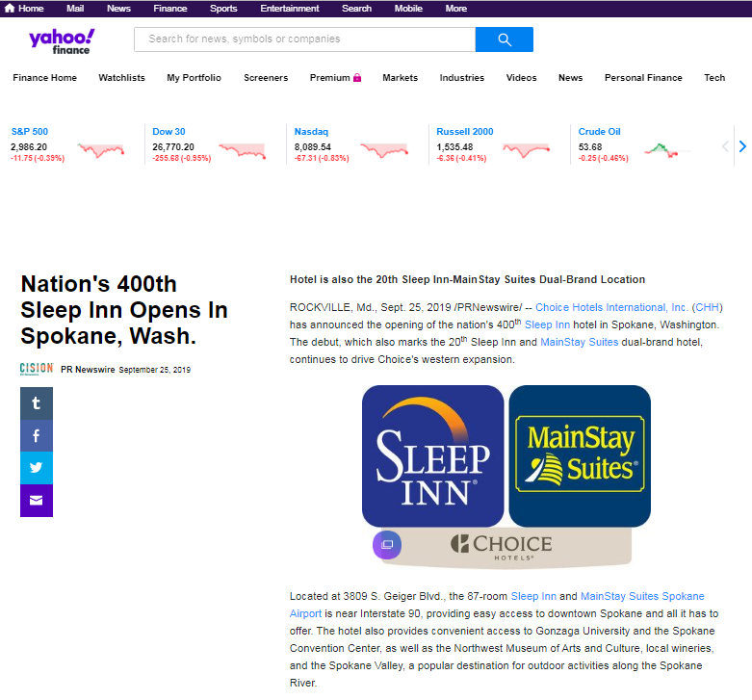Viewport: 752px width, 700px height.
Task: Open Mobile in top bar
Action: coord(408,8)
